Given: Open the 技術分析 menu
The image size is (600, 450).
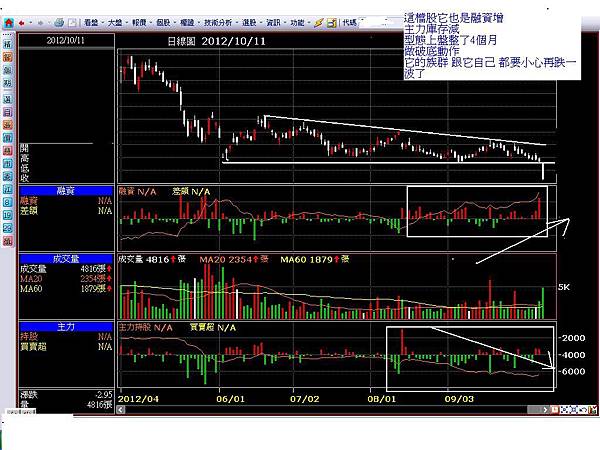Looking at the screenshot, I should coord(218,23).
